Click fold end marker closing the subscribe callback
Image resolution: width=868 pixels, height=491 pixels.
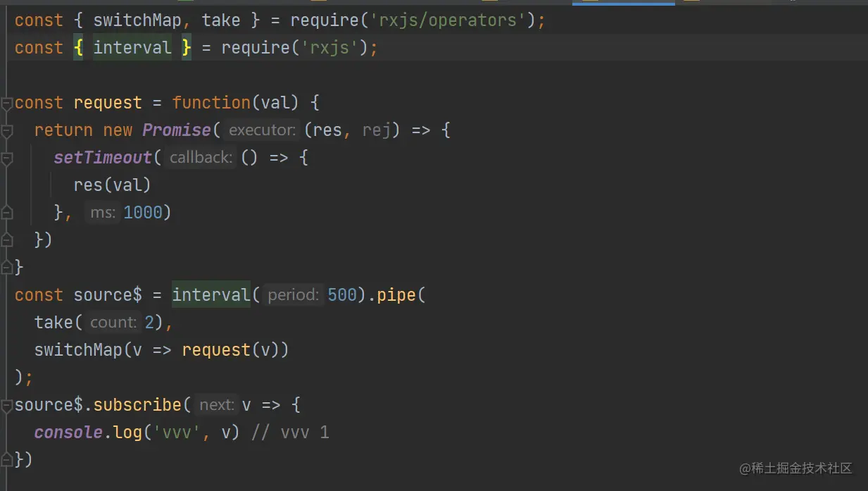point(6,460)
